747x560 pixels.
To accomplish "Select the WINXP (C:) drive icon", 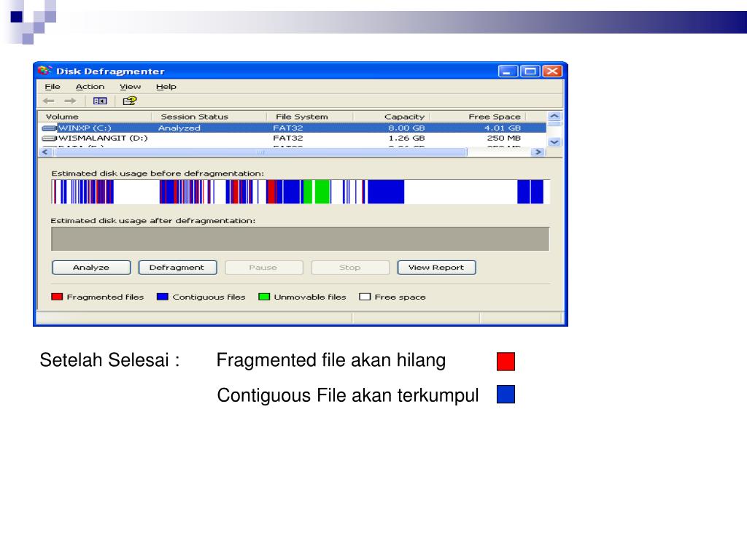I will (x=49, y=128).
